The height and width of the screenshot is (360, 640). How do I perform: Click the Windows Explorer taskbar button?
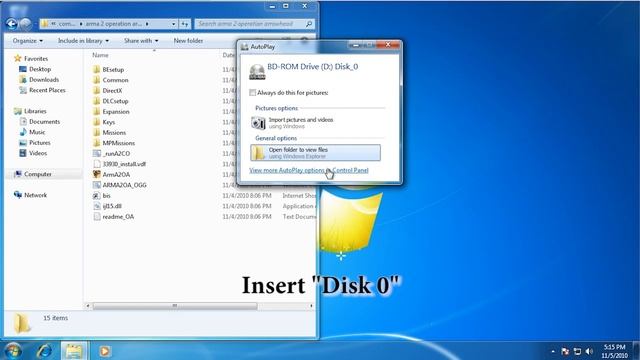(74, 351)
